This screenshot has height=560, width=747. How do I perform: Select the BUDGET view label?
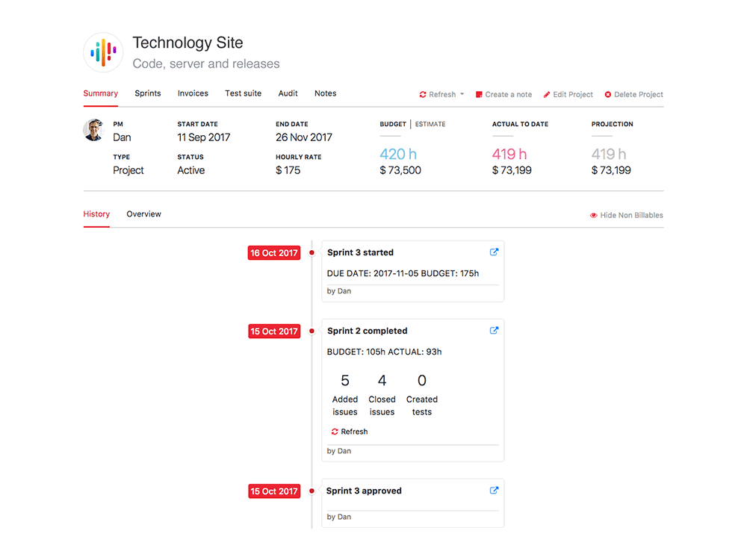pyautogui.click(x=393, y=124)
